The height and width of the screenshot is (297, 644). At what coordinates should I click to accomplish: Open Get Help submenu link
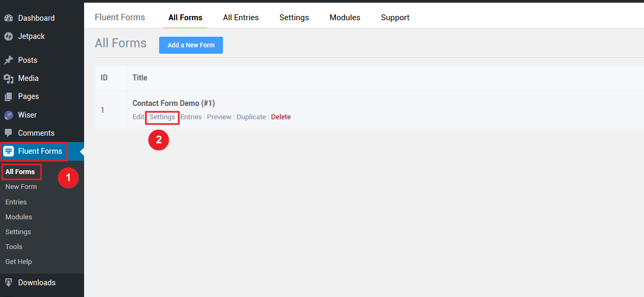[x=19, y=262]
